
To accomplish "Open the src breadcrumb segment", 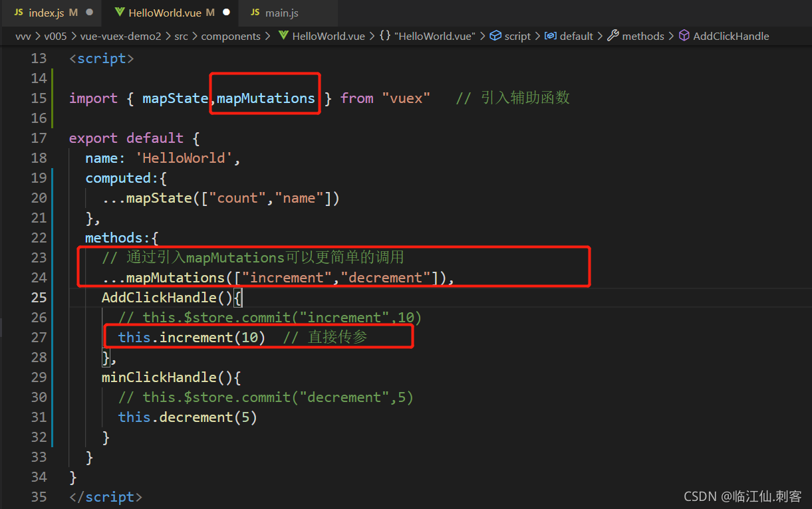I will [x=181, y=37].
